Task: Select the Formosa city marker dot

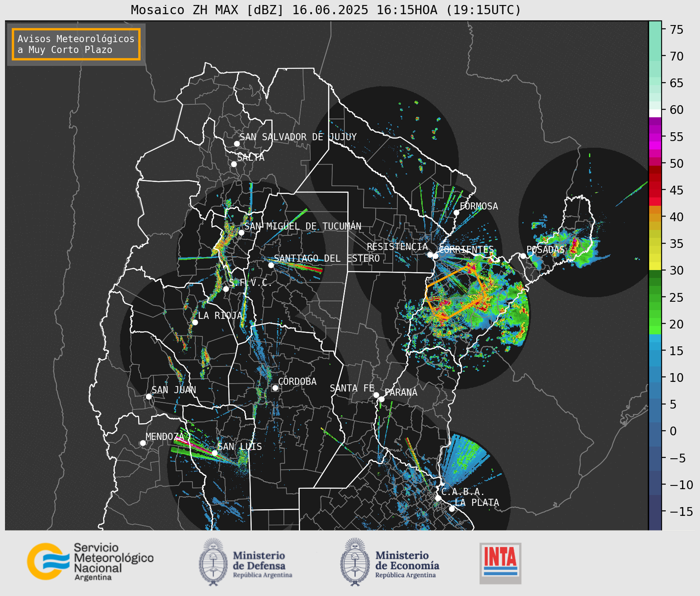Action: point(456,212)
